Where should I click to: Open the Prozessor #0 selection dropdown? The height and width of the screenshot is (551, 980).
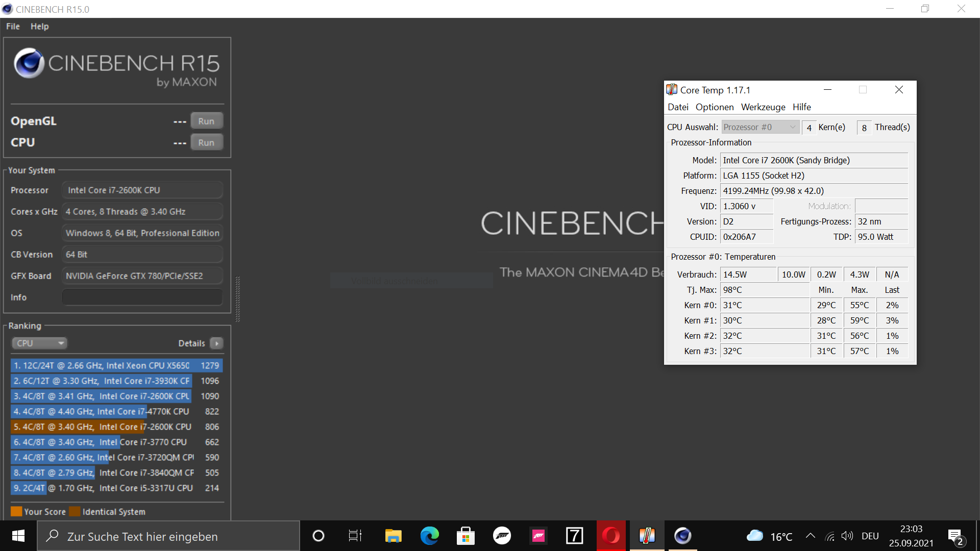760,127
